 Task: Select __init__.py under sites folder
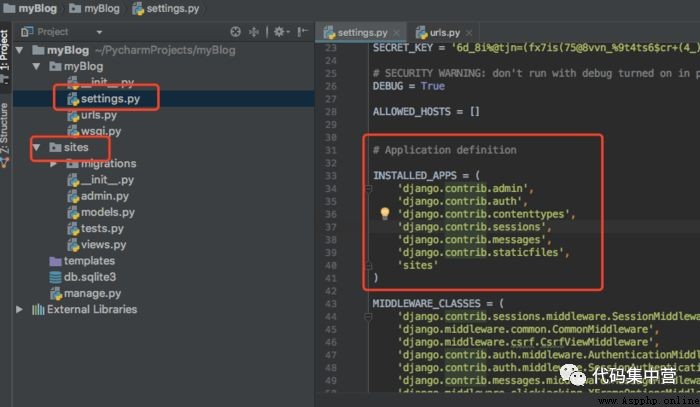tap(100, 180)
